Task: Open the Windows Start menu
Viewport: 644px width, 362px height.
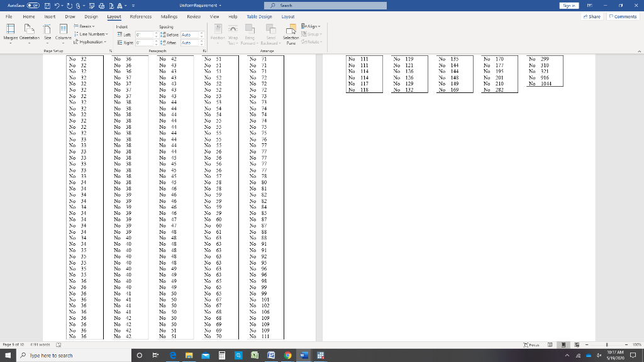Action: coord(8,356)
